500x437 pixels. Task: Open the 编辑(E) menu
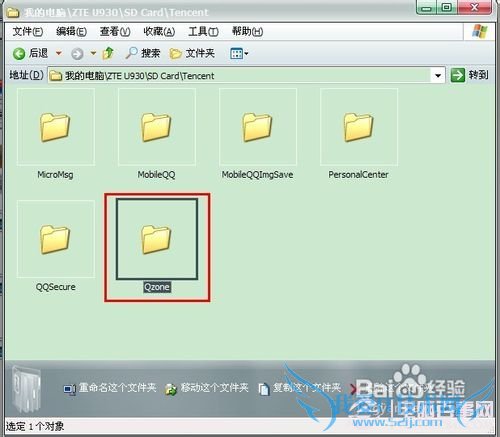pyautogui.click(x=71, y=32)
